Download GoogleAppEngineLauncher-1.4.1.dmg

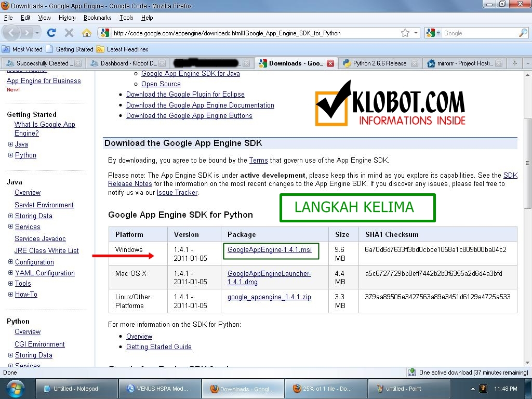[269, 277]
